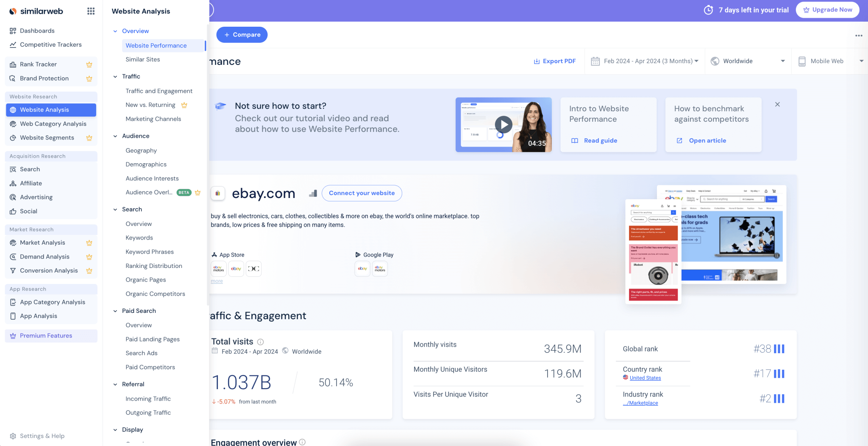Click Connect your website

[362, 193]
